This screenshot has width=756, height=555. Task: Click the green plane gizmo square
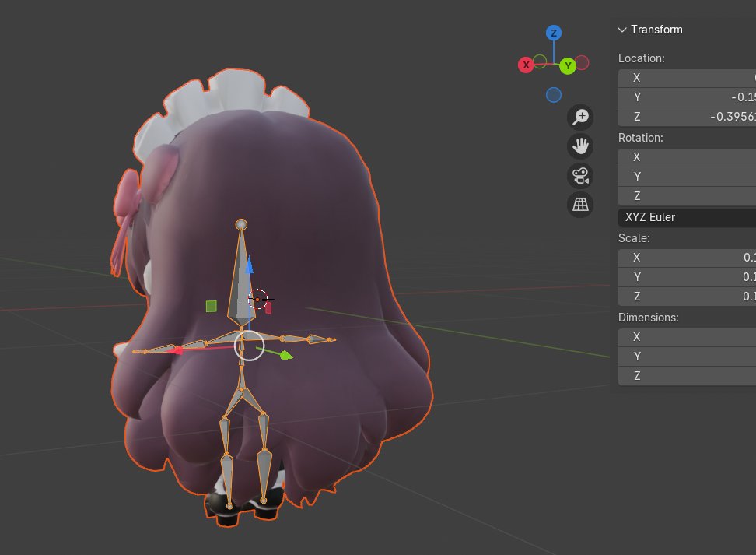coord(212,307)
